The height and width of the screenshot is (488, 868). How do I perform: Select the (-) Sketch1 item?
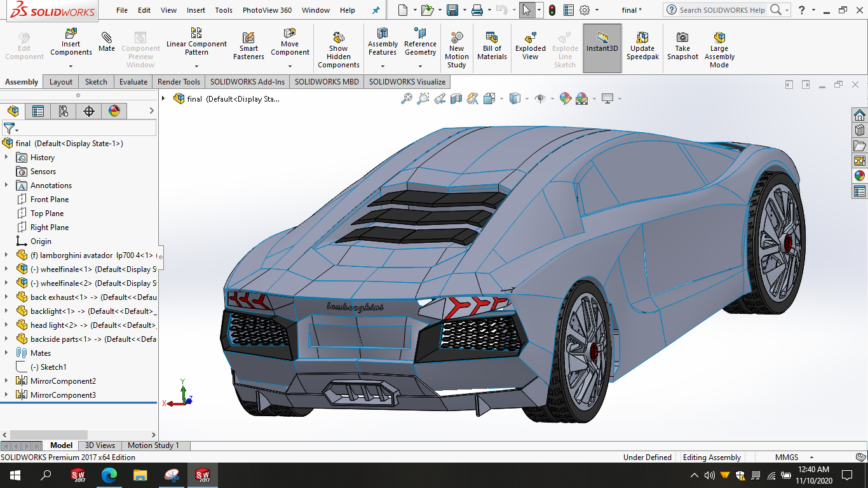tap(48, 367)
